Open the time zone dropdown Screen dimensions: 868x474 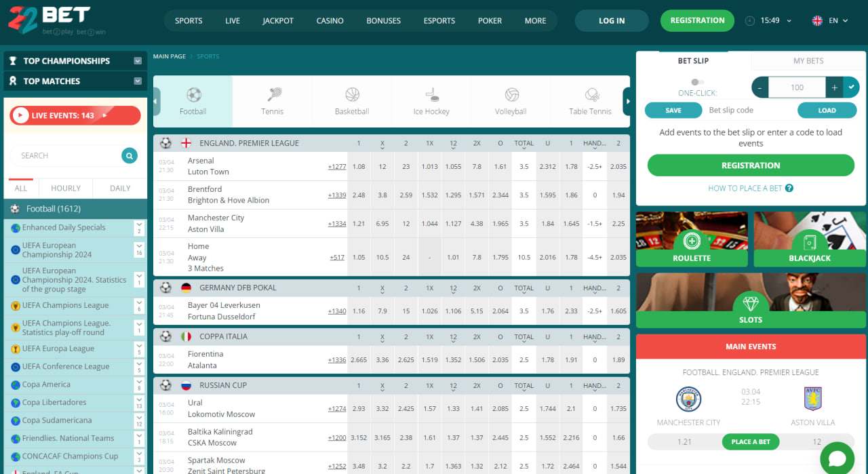tap(789, 21)
